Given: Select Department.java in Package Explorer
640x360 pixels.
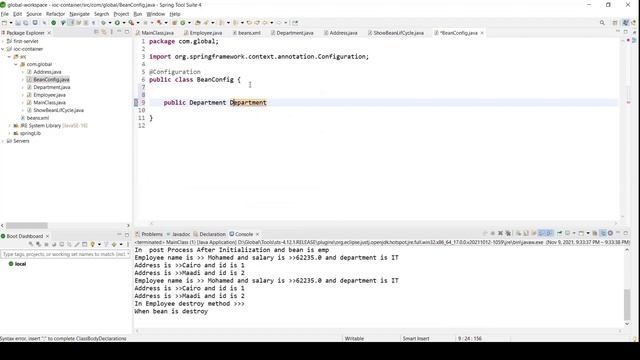Looking at the screenshot, I should point(52,87).
